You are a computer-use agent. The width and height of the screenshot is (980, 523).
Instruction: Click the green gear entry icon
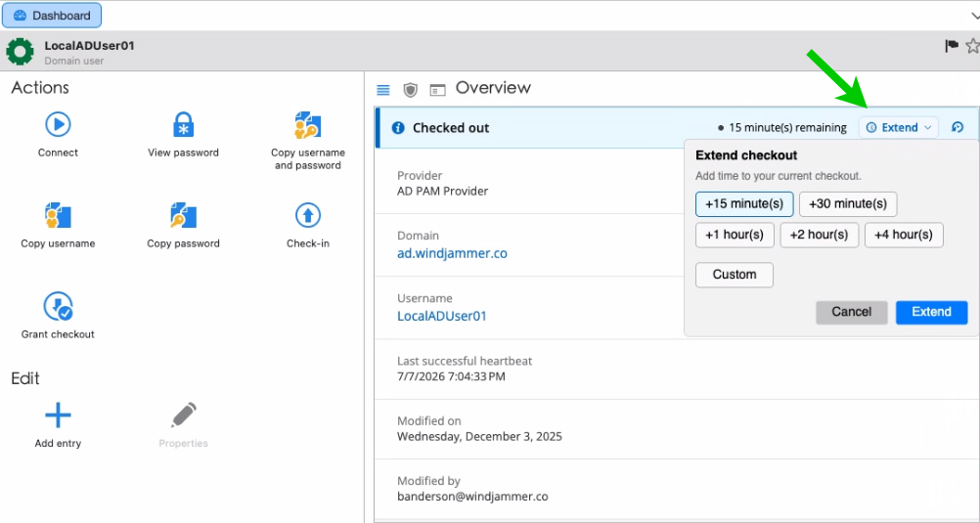(20, 51)
